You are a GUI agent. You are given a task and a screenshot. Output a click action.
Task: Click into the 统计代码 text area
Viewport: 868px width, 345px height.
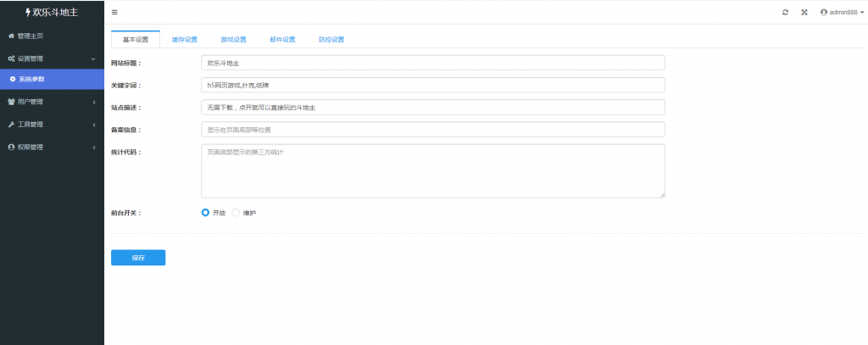432,170
